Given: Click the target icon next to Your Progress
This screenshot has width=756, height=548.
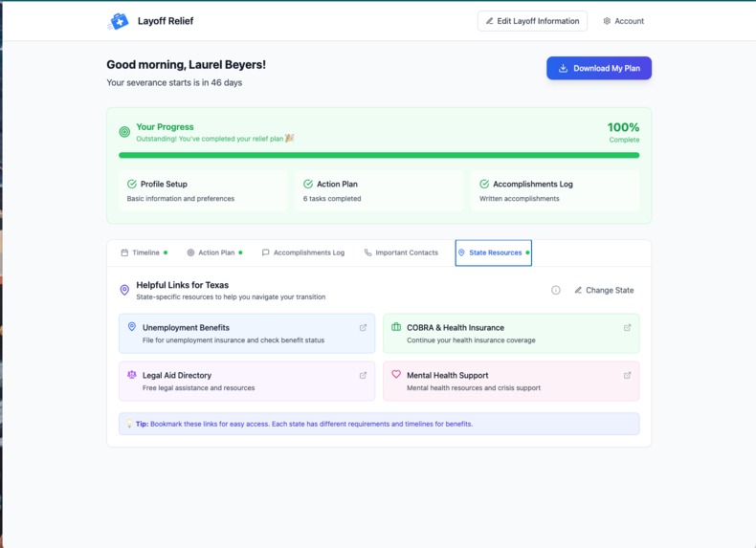Looking at the screenshot, I should [124, 132].
